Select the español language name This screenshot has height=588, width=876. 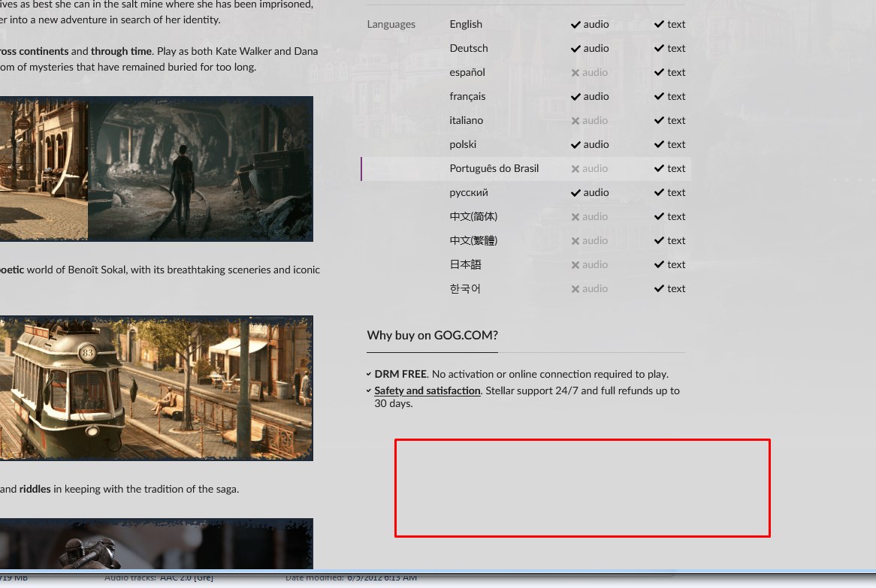click(x=467, y=73)
